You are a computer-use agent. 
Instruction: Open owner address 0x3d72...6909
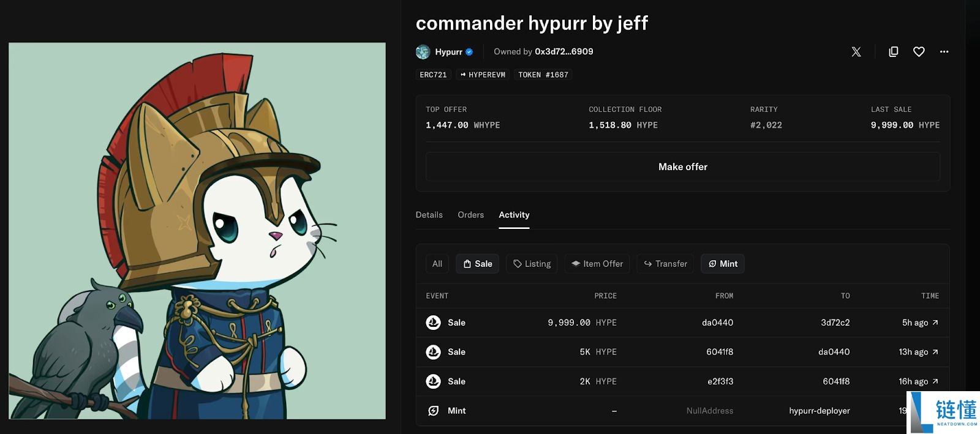[x=564, y=51]
